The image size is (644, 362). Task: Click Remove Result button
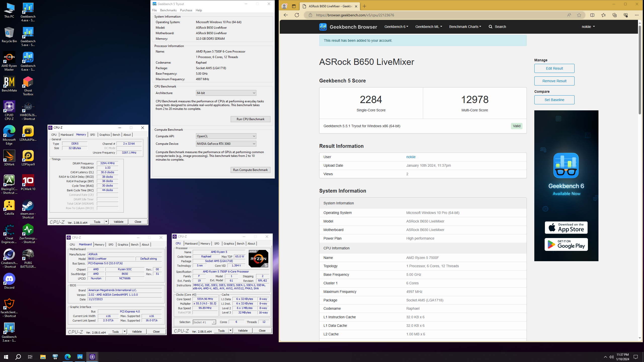coord(554,81)
